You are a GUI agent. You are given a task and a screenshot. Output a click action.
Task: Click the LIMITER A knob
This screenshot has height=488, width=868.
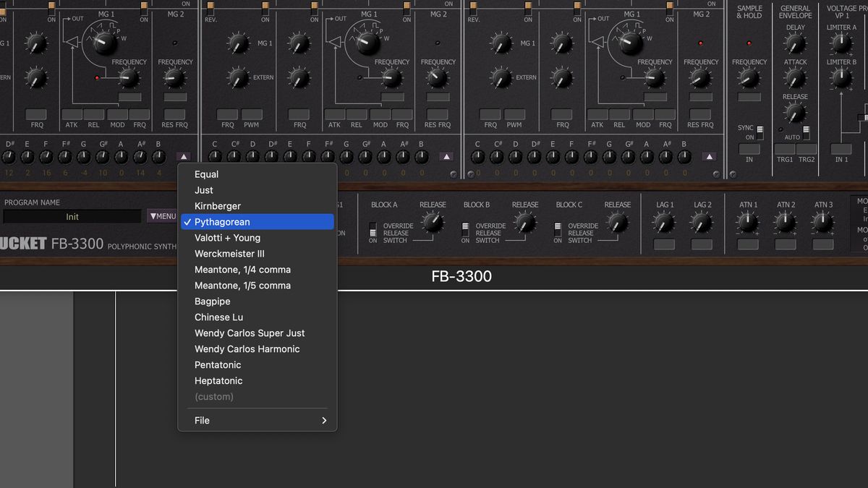pos(841,43)
